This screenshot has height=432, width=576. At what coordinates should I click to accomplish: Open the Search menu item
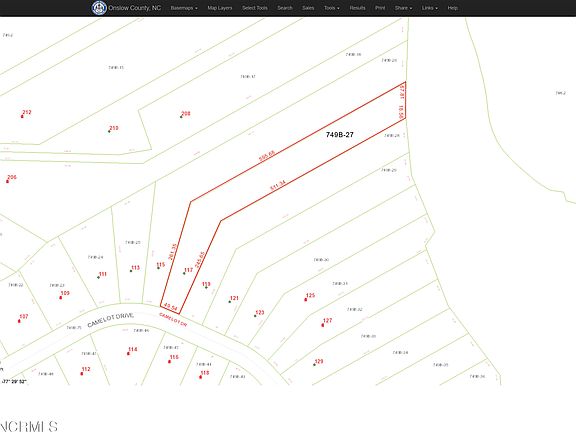click(285, 8)
